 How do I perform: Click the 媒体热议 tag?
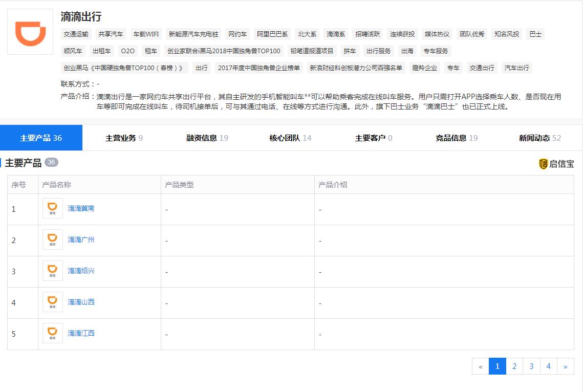437,34
